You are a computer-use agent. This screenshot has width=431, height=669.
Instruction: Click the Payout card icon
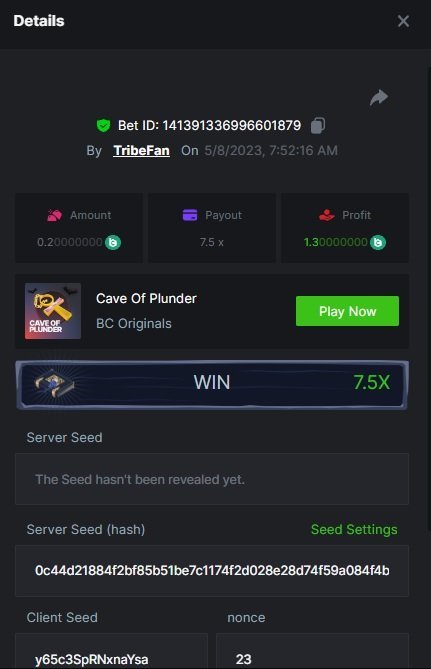coord(190,215)
